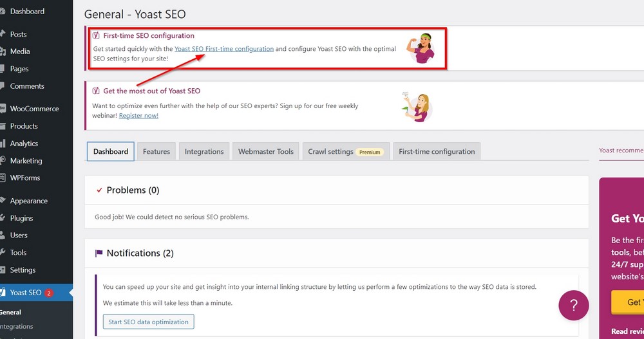Click the Tools wrench icon
Image resolution: width=644 pixels, height=339 pixels.
click(3, 253)
